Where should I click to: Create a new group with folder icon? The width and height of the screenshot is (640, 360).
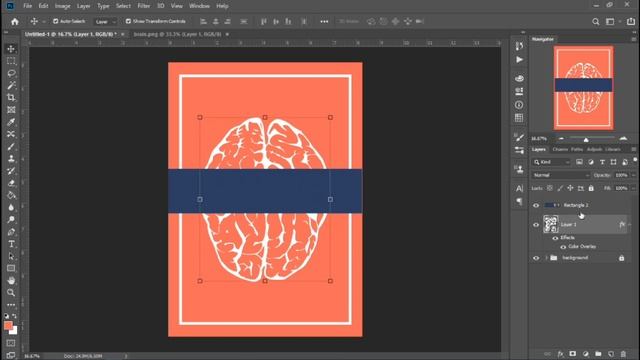(x=598, y=354)
